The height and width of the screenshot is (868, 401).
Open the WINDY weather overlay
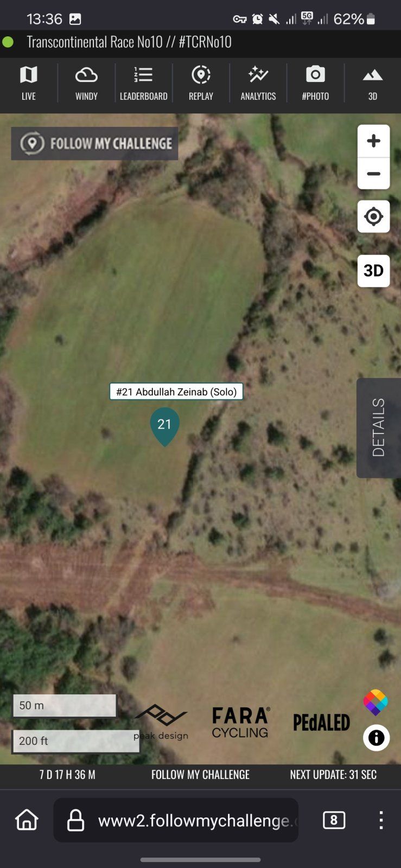click(x=86, y=83)
